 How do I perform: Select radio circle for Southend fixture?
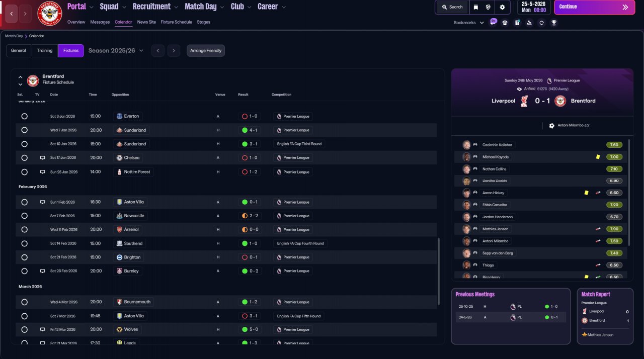pos(24,243)
